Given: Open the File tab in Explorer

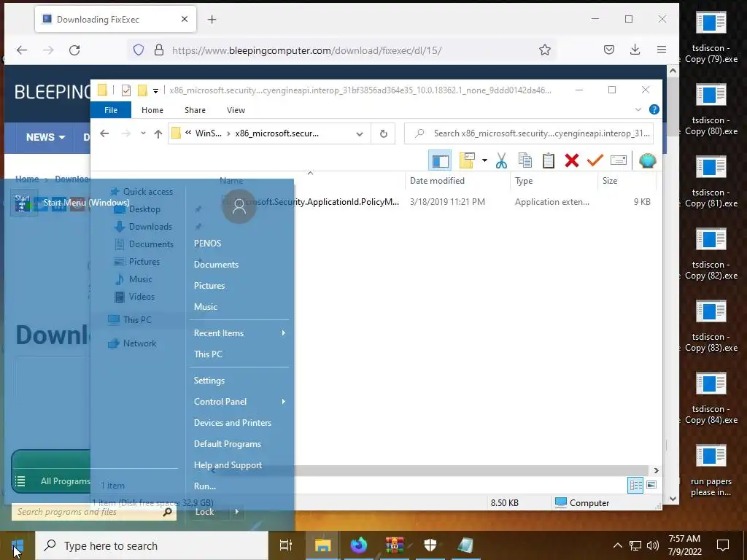Looking at the screenshot, I should [111, 110].
